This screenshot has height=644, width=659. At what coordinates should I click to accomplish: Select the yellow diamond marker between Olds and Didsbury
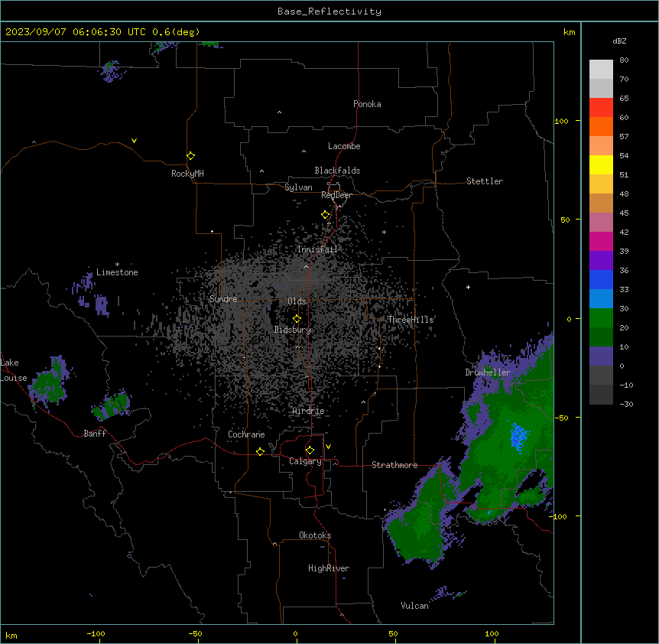coord(297,319)
